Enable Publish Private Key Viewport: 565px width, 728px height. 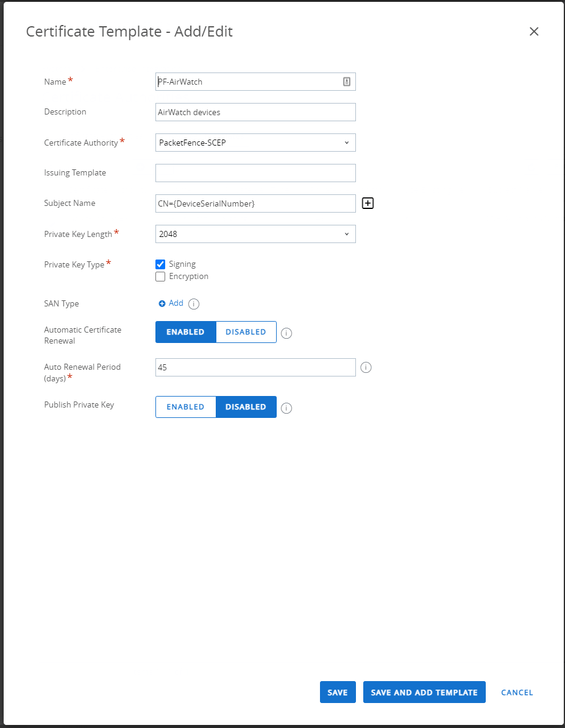pos(185,407)
